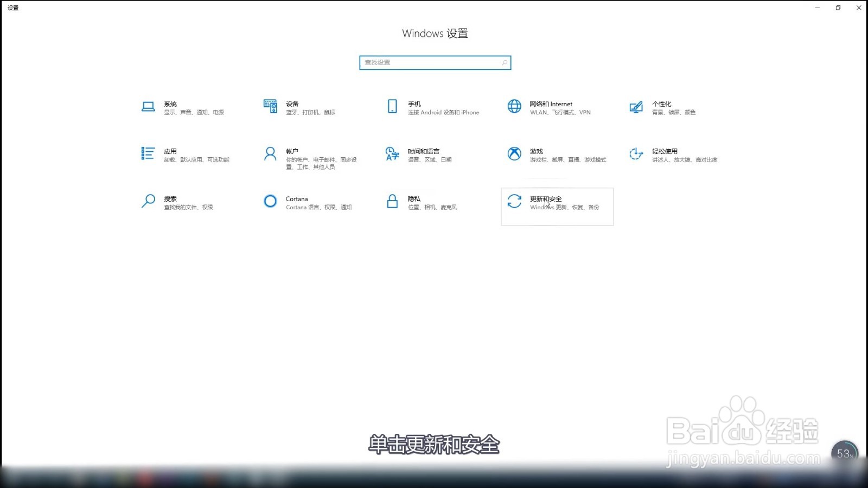This screenshot has height=488, width=868.
Task: Open the 更新和安全 refresh arrows icon
Action: tap(514, 201)
